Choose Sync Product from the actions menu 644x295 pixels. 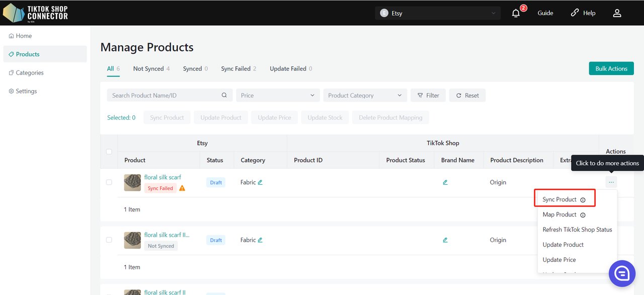coord(577,200)
